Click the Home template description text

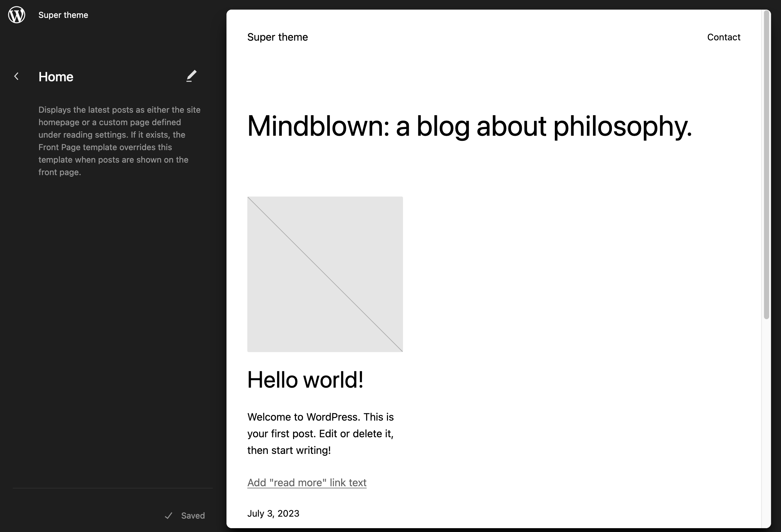pos(119,141)
